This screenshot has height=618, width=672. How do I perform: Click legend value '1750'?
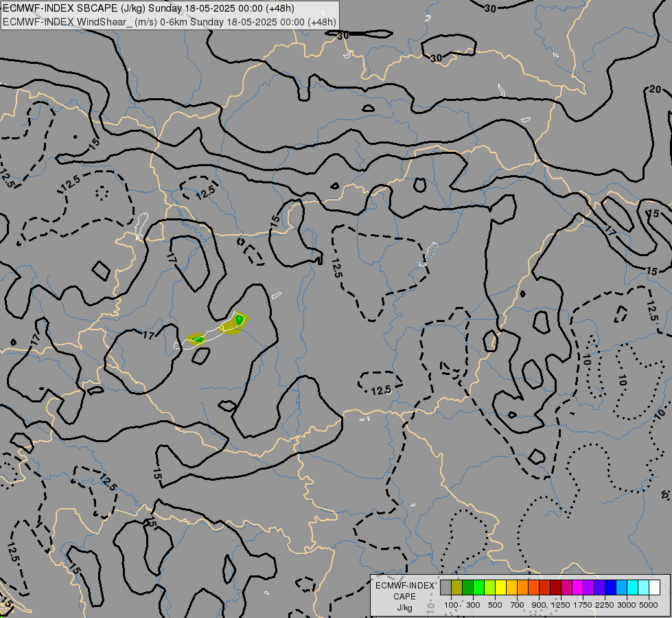pos(583,605)
